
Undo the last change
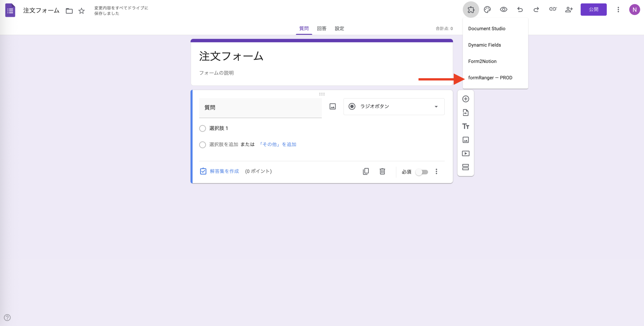tap(520, 9)
